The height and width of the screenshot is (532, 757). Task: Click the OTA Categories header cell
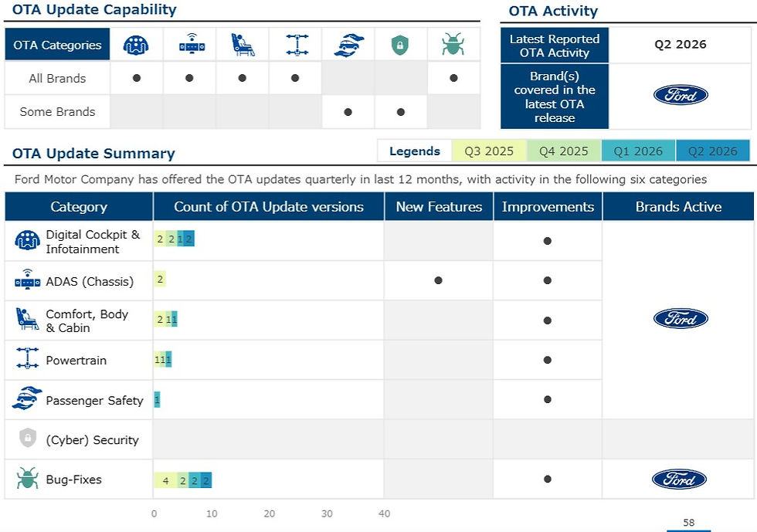coord(57,45)
